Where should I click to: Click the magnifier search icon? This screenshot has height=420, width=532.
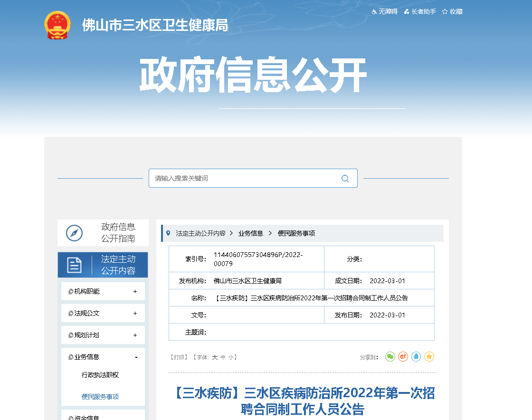[x=345, y=179]
